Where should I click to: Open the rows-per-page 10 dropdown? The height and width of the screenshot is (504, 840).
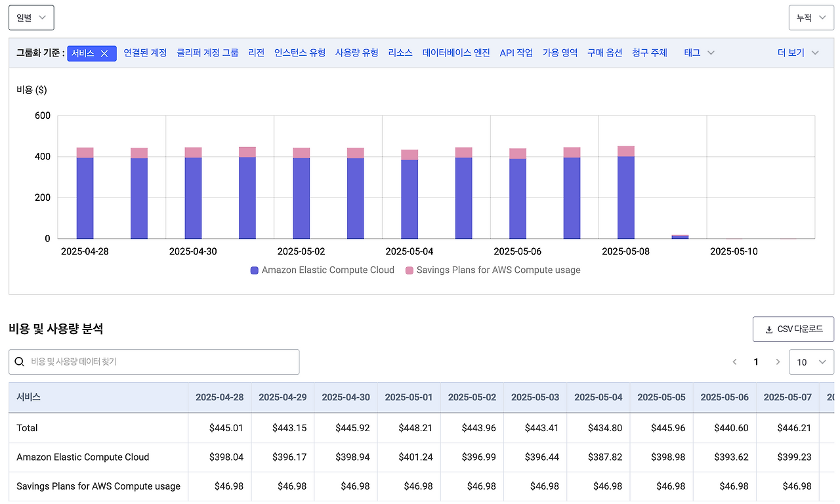click(811, 362)
